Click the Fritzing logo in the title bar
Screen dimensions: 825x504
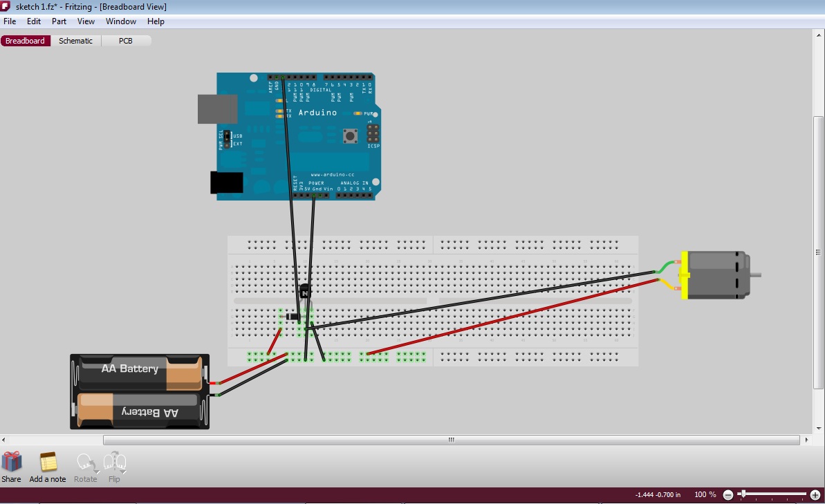[6, 6]
